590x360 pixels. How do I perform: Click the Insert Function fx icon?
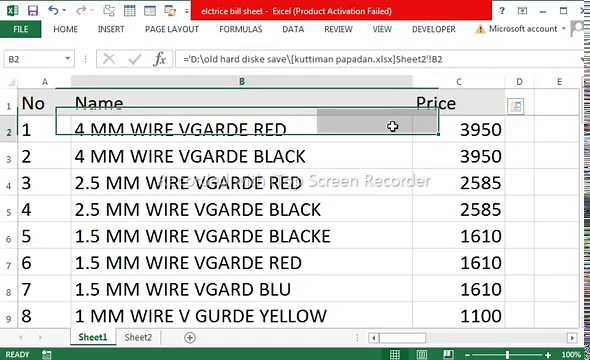(160, 59)
